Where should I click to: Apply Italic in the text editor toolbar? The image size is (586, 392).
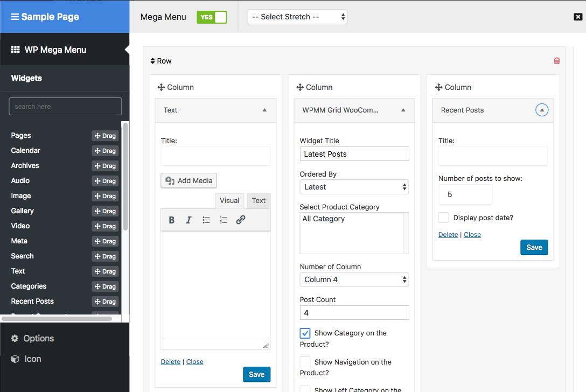(x=189, y=220)
